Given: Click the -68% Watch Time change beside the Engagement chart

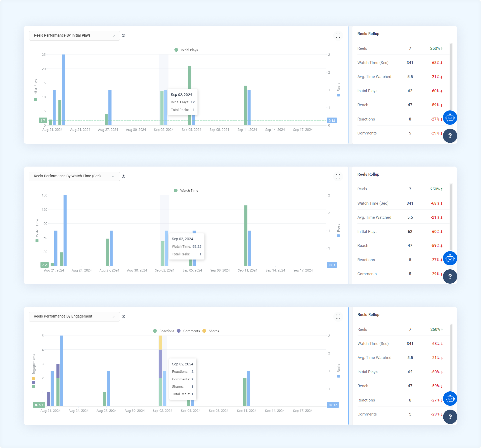Looking at the screenshot, I should [437, 343].
